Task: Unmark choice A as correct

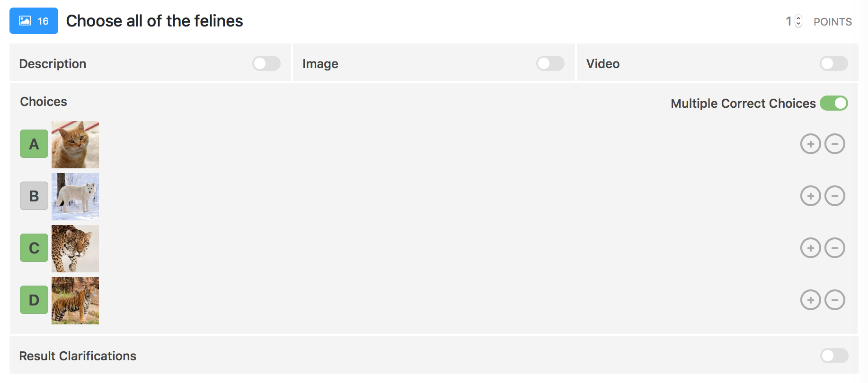Action: 34,144
